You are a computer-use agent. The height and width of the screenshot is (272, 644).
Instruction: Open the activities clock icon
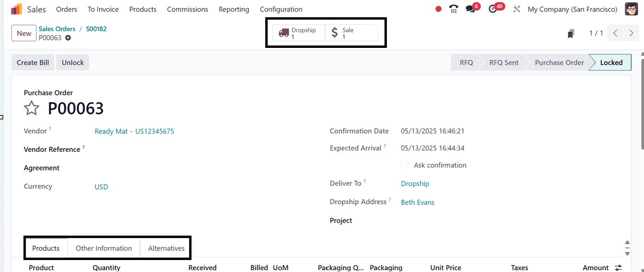point(493,9)
